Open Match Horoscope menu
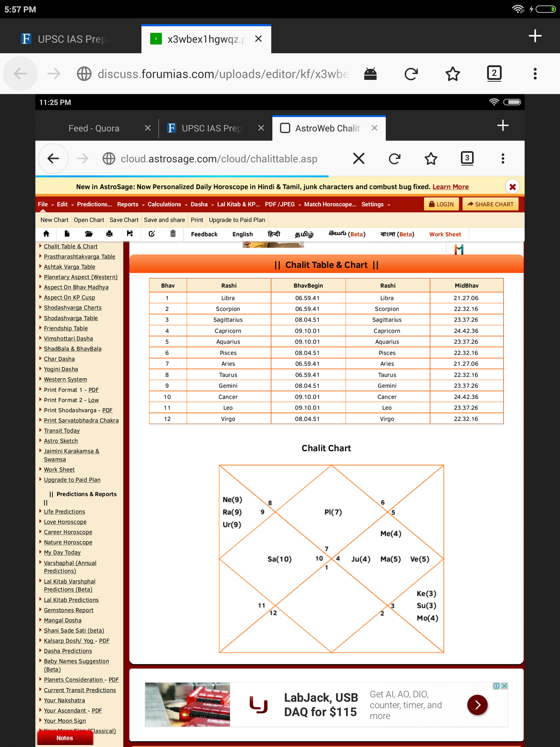The image size is (560, 747). 330,204
